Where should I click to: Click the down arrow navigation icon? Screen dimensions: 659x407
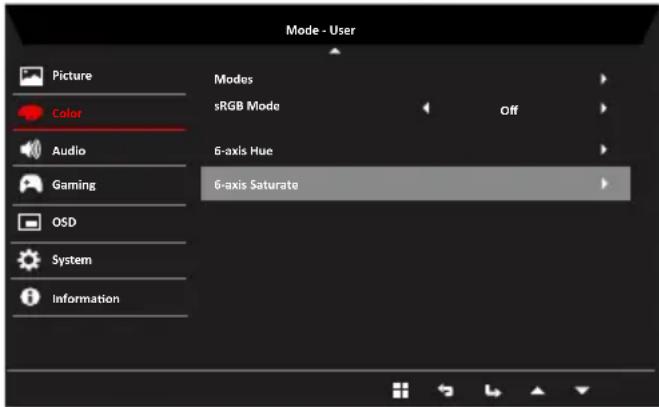[582, 391]
